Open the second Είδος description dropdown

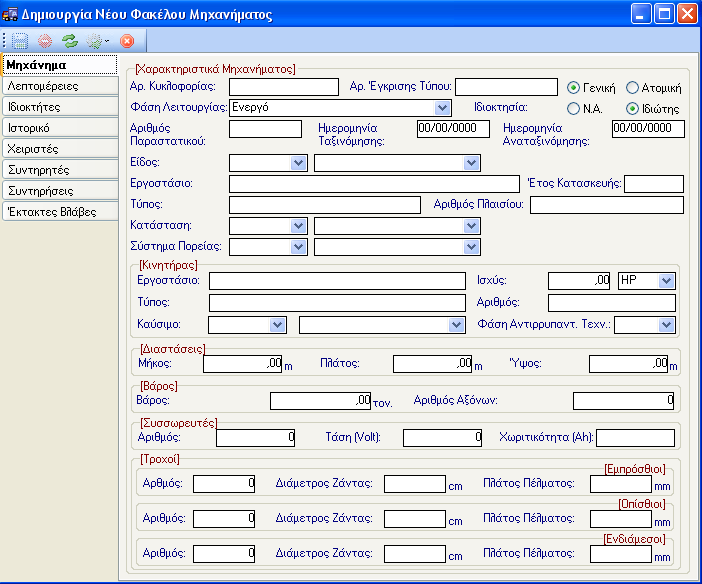(471, 163)
